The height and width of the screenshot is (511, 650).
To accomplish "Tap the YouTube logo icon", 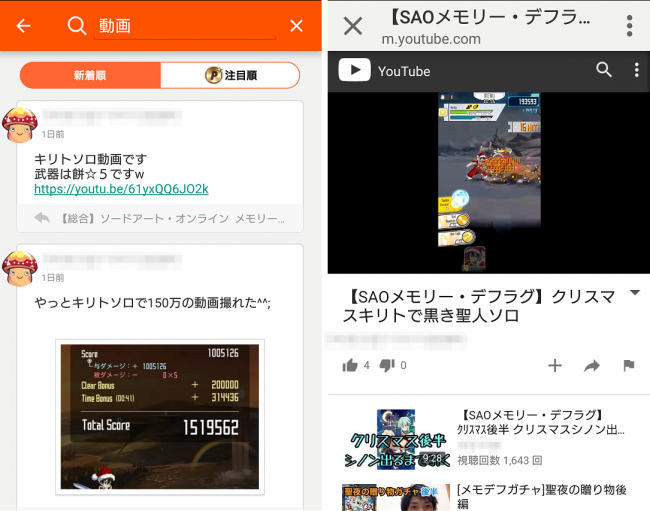I will tap(354, 70).
